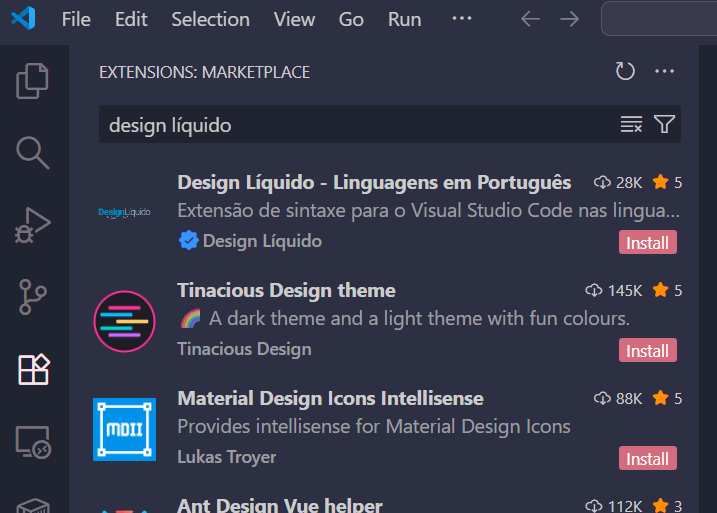Click the MDII blue logo thumbnail

point(124,429)
